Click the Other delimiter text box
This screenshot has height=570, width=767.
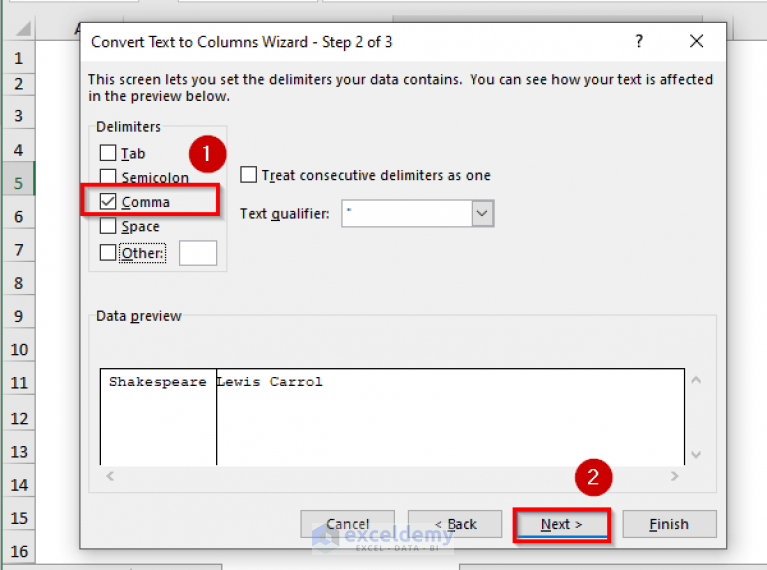pos(198,253)
